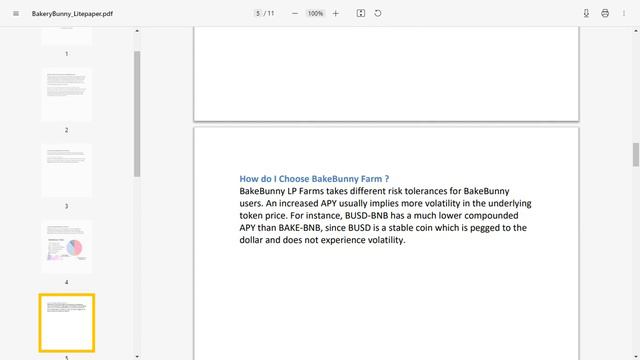Select highlighted page 5 thumbnail

pos(67,322)
